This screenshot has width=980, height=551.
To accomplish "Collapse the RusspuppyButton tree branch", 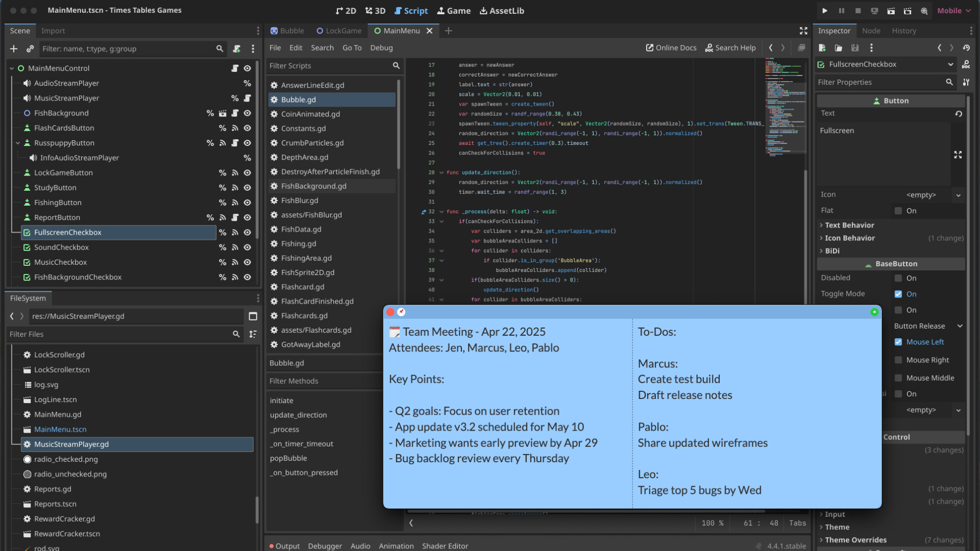I will (x=17, y=143).
